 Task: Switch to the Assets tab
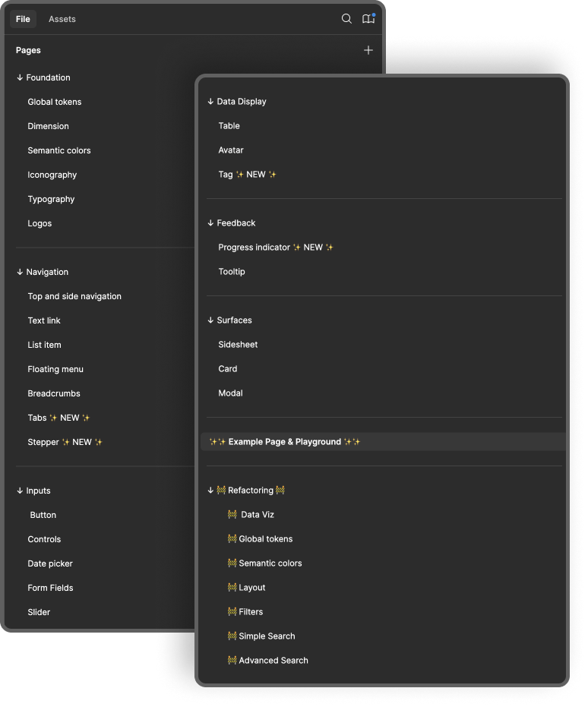click(x=62, y=19)
